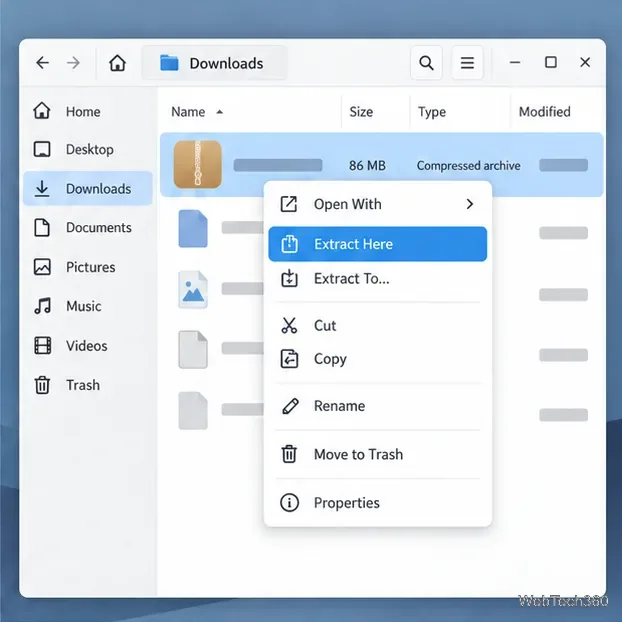The width and height of the screenshot is (622, 622).
Task: Expand the Open With submenu arrow
Action: pyautogui.click(x=470, y=204)
